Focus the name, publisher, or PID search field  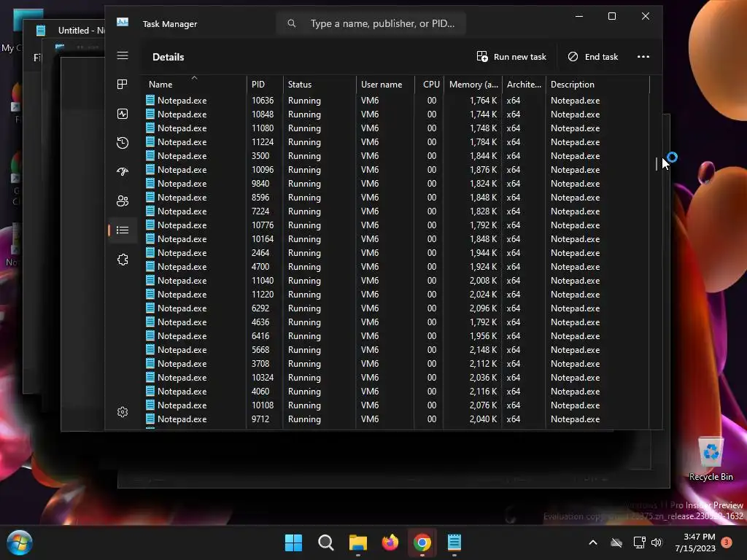tap(371, 23)
